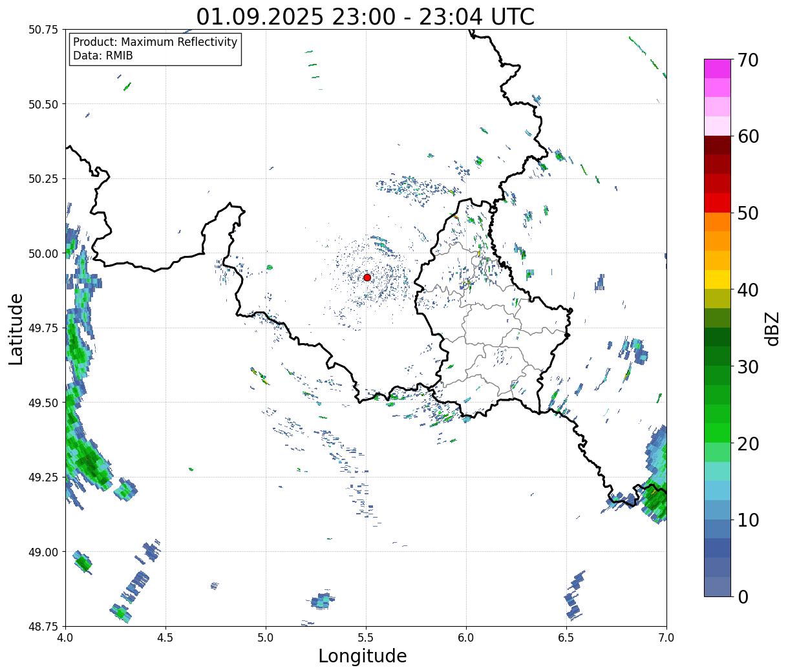
Task: Click the red radar location marker
Action: pyautogui.click(x=367, y=277)
